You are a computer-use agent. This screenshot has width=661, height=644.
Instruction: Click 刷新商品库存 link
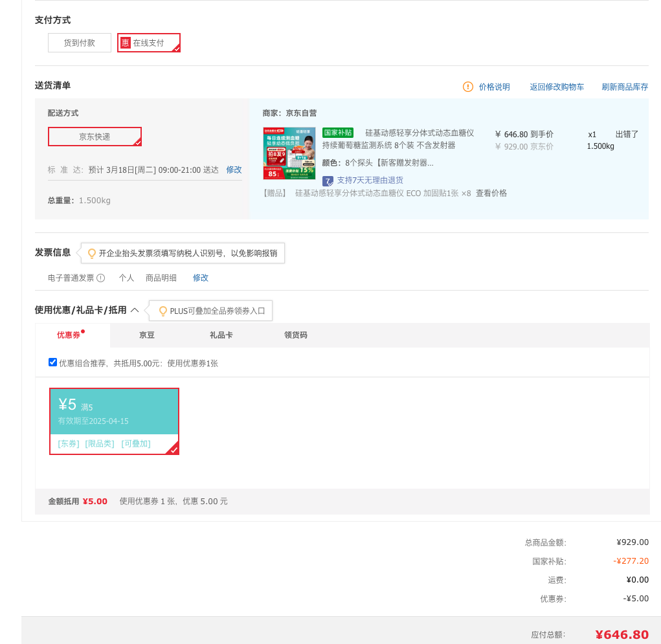click(625, 87)
